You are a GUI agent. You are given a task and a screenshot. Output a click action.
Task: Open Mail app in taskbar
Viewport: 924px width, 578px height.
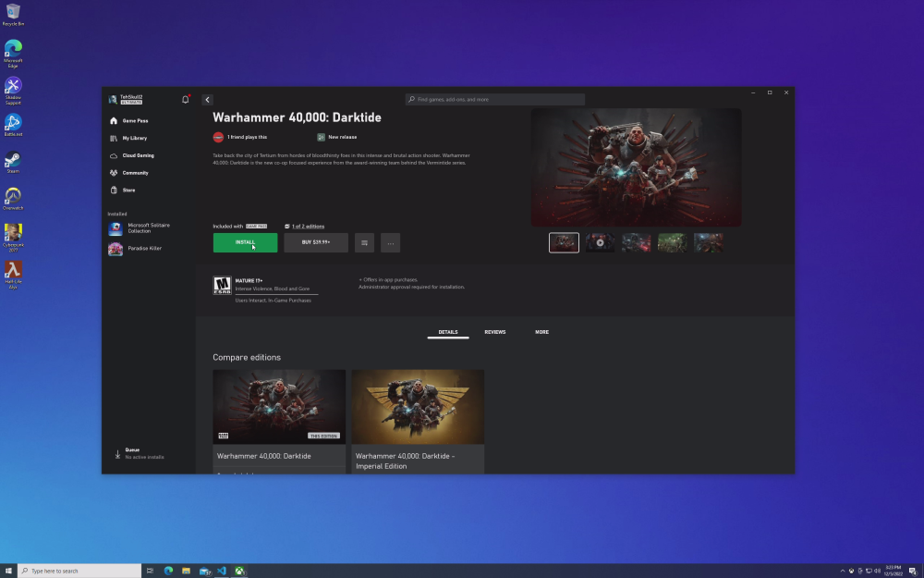pos(204,571)
